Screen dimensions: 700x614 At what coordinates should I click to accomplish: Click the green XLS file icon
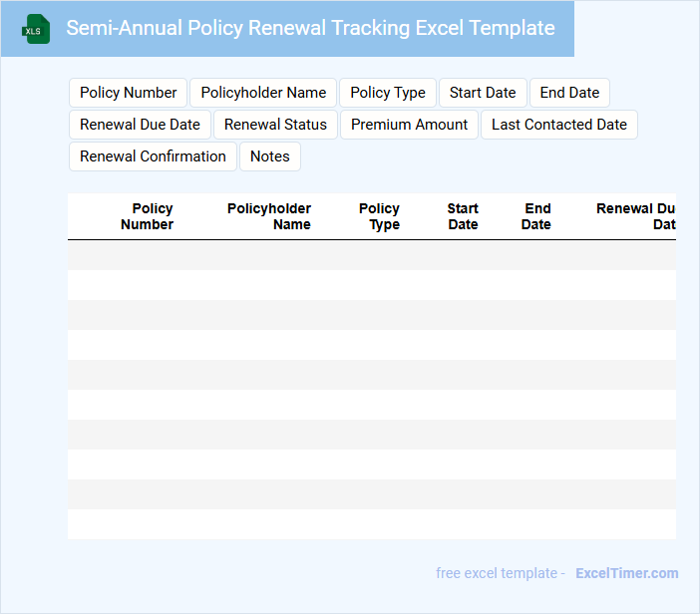click(37, 29)
